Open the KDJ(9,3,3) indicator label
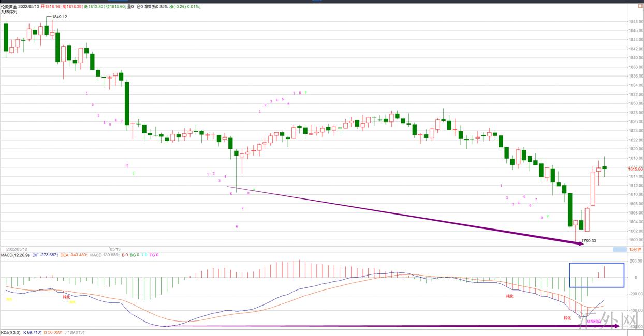644x336 pixels. (x=10, y=332)
